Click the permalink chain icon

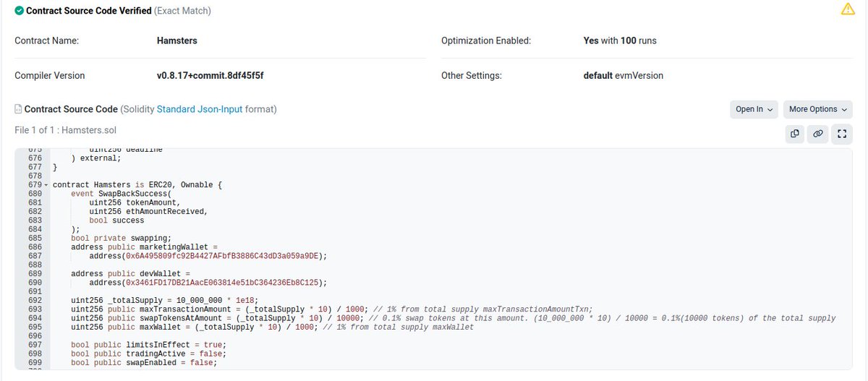pos(818,134)
